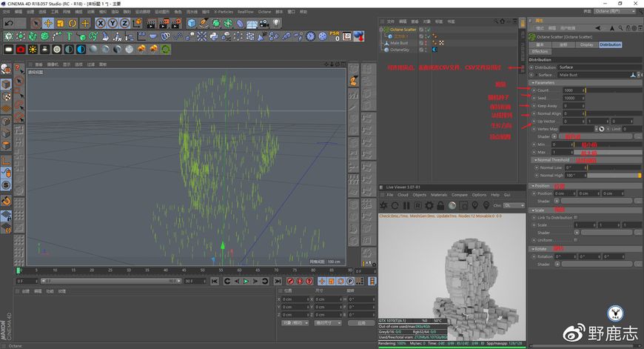Screen dimensions: 644x349
Task: Click the Render View clapperboard icon
Action: (x=152, y=23)
